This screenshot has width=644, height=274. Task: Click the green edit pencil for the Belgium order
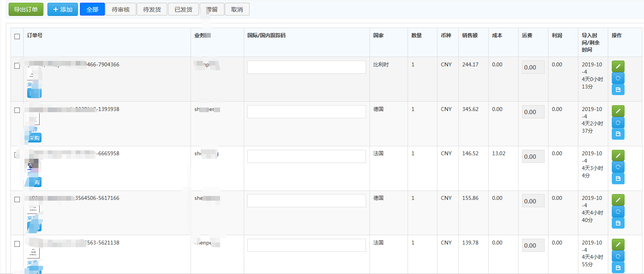[618, 66]
